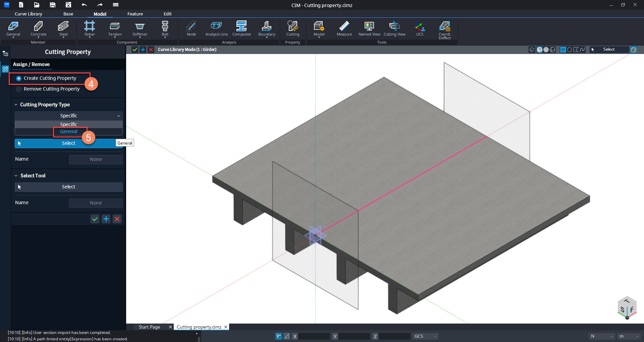Click the tree view sidebar icon

(x=5, y=54)
